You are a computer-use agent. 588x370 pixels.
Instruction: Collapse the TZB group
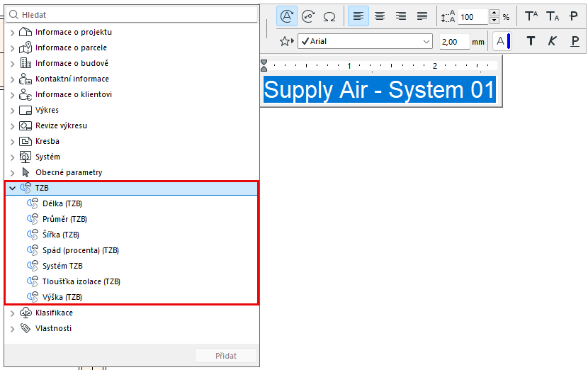12,188
